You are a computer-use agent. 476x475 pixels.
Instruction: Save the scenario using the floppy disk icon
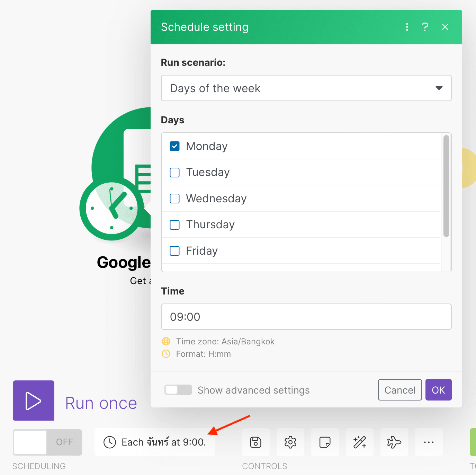click(255, 442)
